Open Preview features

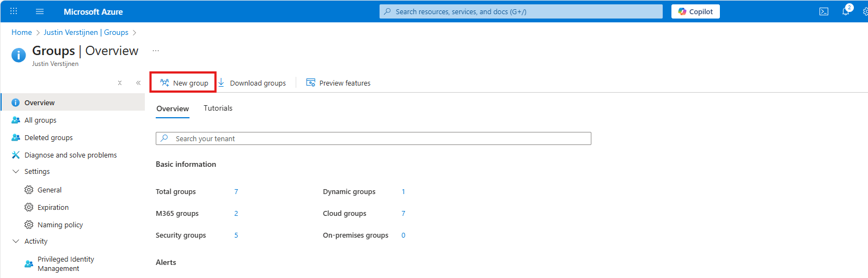pos(338,83)
